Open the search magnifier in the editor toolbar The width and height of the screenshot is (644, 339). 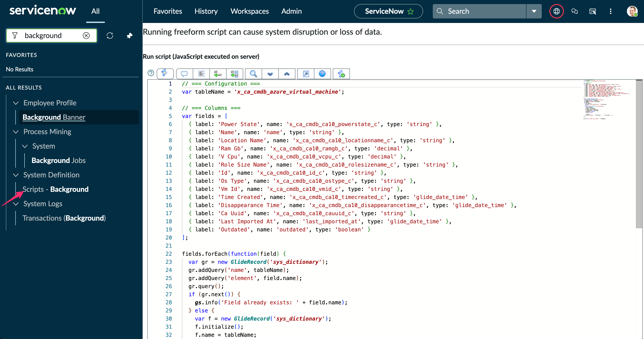click(x=253, y=74)
